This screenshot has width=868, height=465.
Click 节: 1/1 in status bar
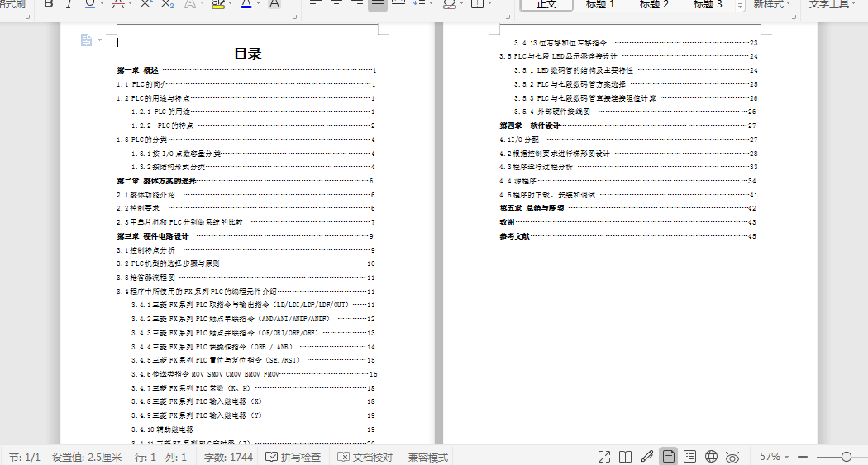(24, 457)
